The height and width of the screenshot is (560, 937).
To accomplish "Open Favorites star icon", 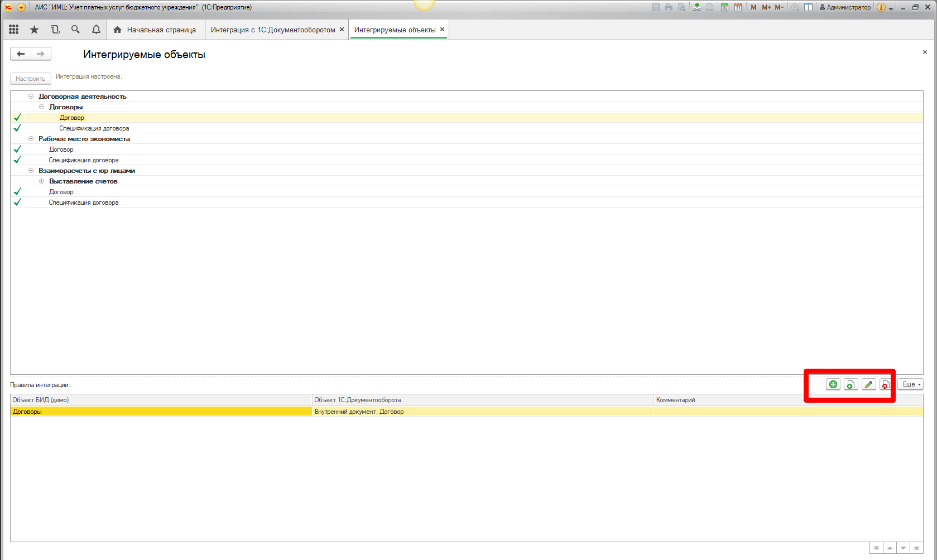I will 35,30.
